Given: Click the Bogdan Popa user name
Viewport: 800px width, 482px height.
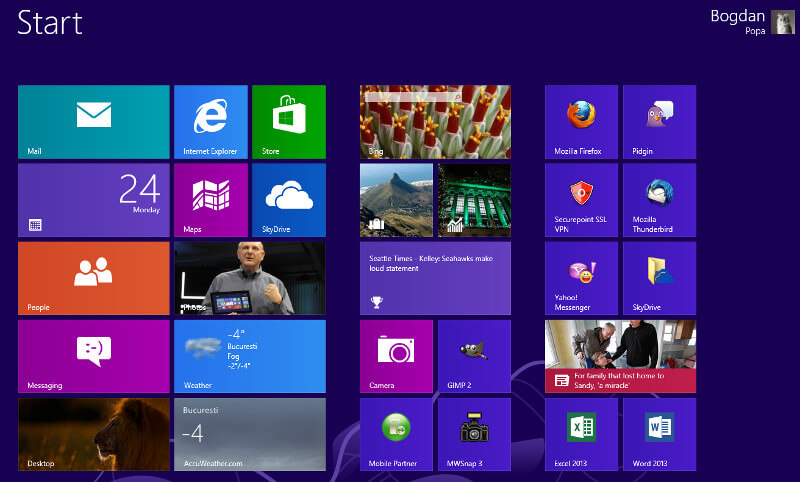Looking at the screenshot, I should point(738,22).
